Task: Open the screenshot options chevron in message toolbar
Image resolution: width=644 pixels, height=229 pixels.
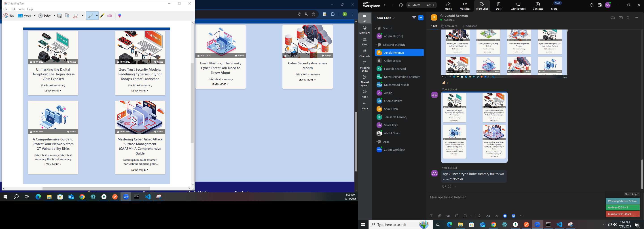Action: point(471,216)
